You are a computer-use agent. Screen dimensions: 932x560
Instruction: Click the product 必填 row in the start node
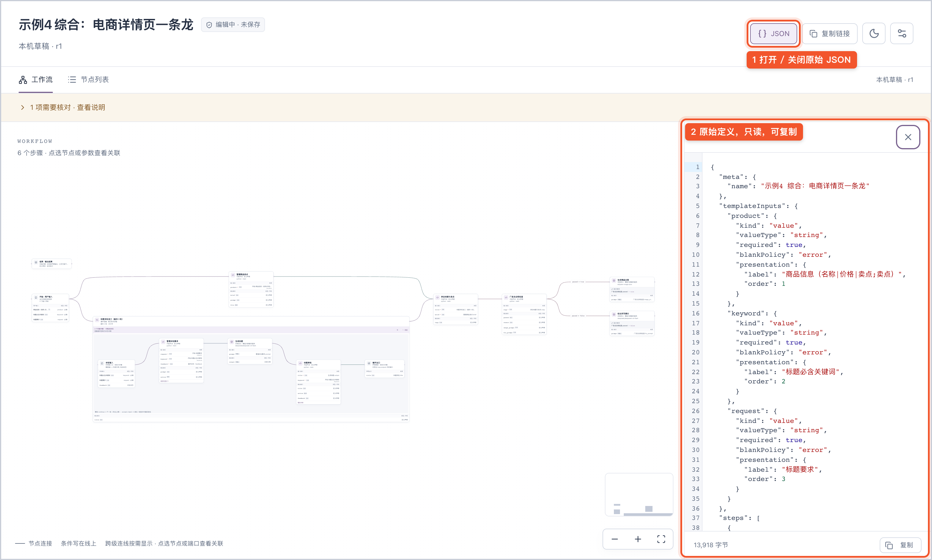51,310
